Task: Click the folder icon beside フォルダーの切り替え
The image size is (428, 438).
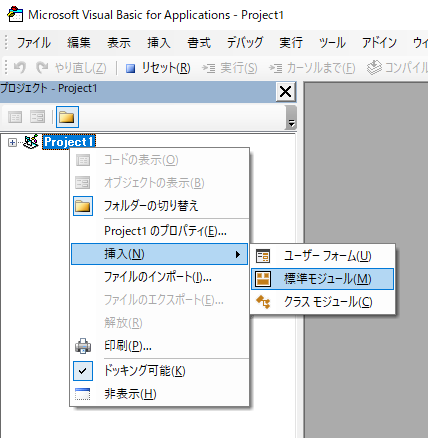Action: 83,206
